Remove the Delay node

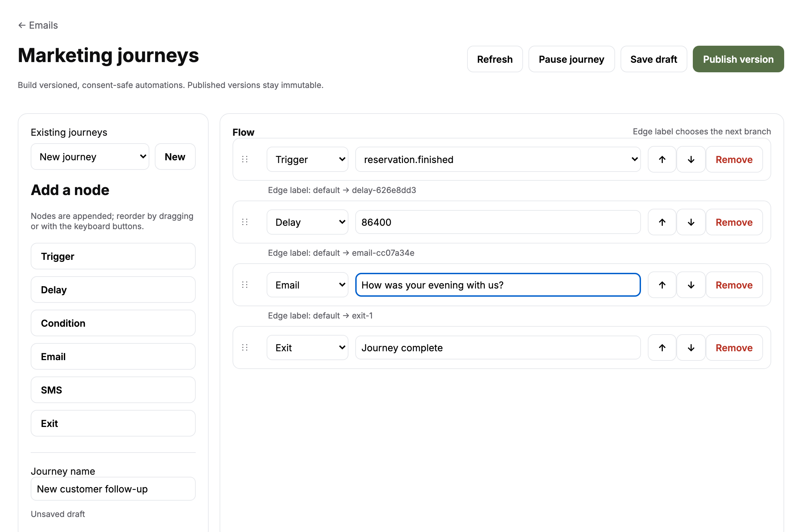(x=734, y=222)
